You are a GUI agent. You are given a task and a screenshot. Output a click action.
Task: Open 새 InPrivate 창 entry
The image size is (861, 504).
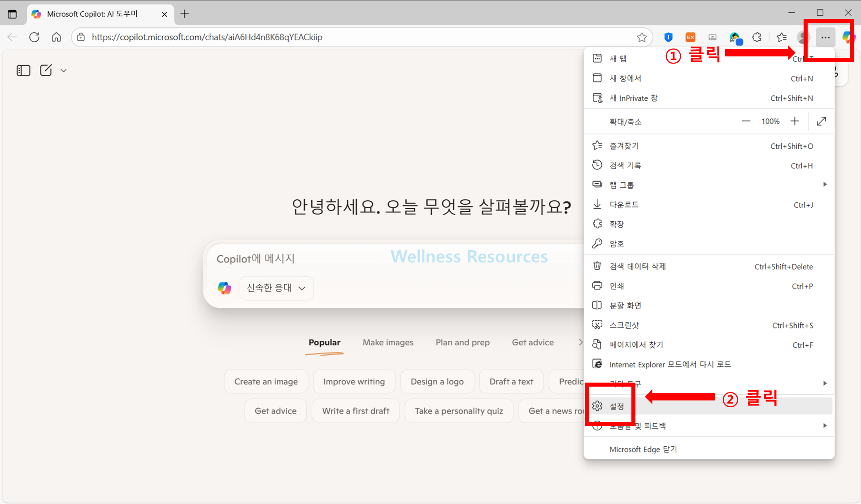tap(709, 98)
